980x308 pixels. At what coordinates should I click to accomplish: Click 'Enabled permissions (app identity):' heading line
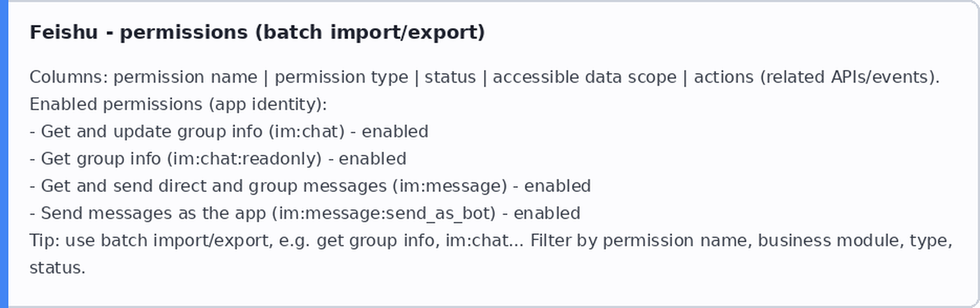click(178, 105)
